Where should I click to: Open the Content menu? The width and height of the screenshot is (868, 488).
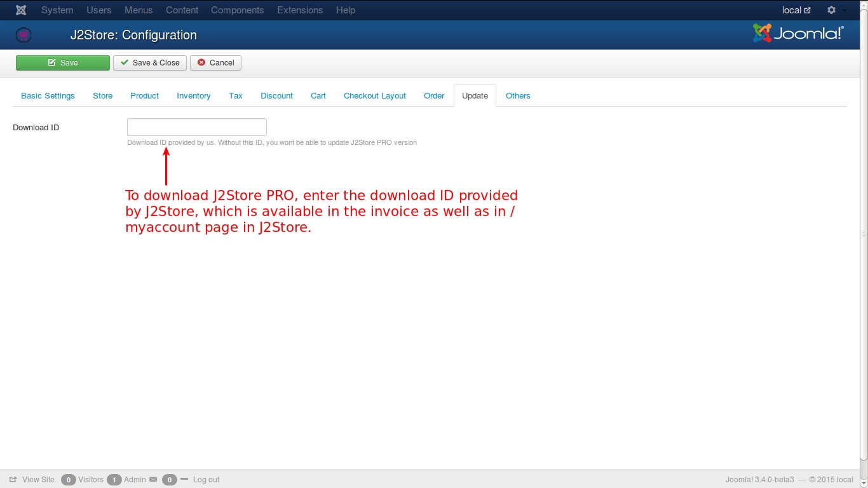coord(182,10)
